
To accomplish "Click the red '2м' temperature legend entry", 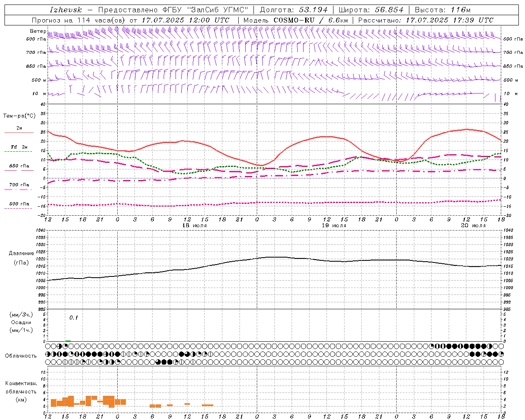I will (x=19, y=128).
